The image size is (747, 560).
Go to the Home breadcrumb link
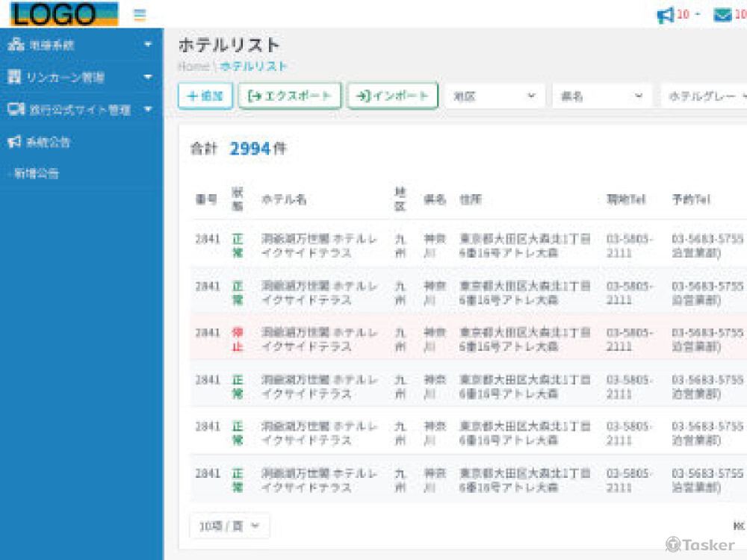tap(193, 66)
